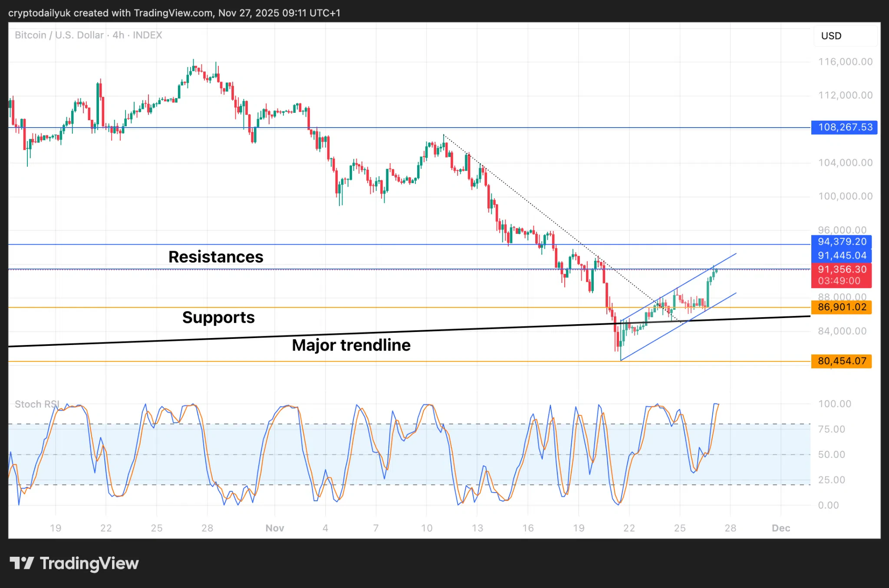Image resolution: width=889 pixels, height=588 pixels.
Task: Click the Dec label on time axis
Action: click(x=780, y=528)
